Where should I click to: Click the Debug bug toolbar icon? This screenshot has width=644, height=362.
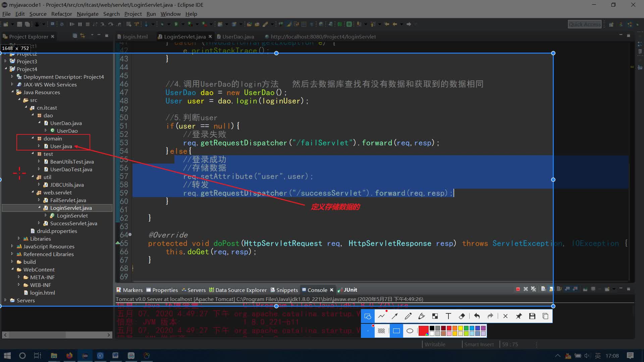point(162,24)
